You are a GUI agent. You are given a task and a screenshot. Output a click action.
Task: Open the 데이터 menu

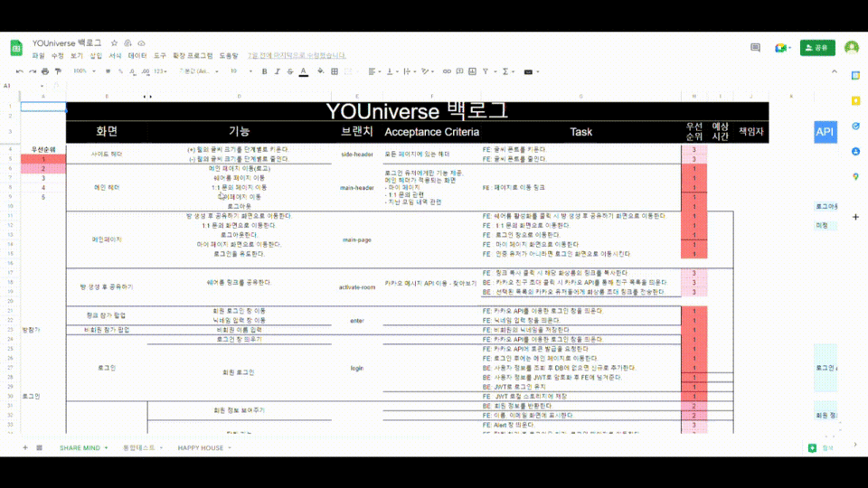click(137, 56)
